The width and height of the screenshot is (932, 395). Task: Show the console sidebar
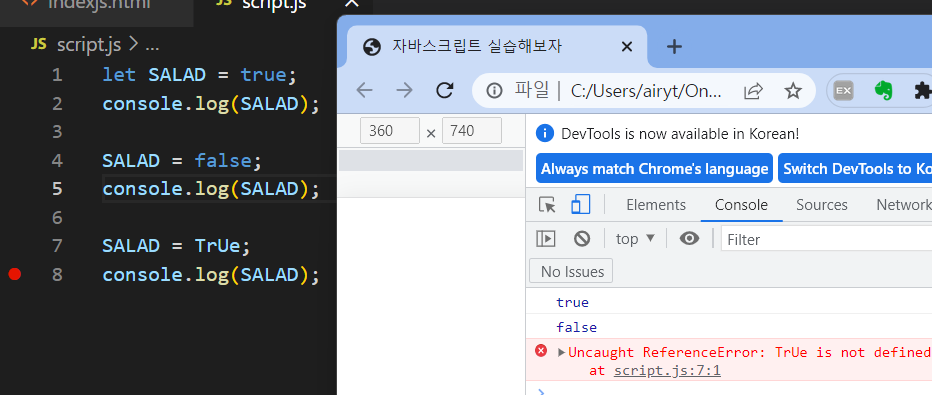tap(545, 239)
